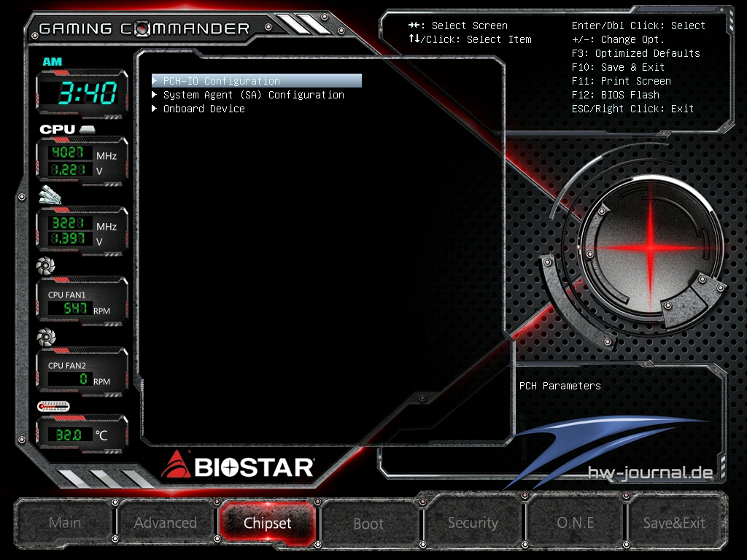747x560 pixels.
Task: Click the 3:40 clock display
Action: coord(88,93)
